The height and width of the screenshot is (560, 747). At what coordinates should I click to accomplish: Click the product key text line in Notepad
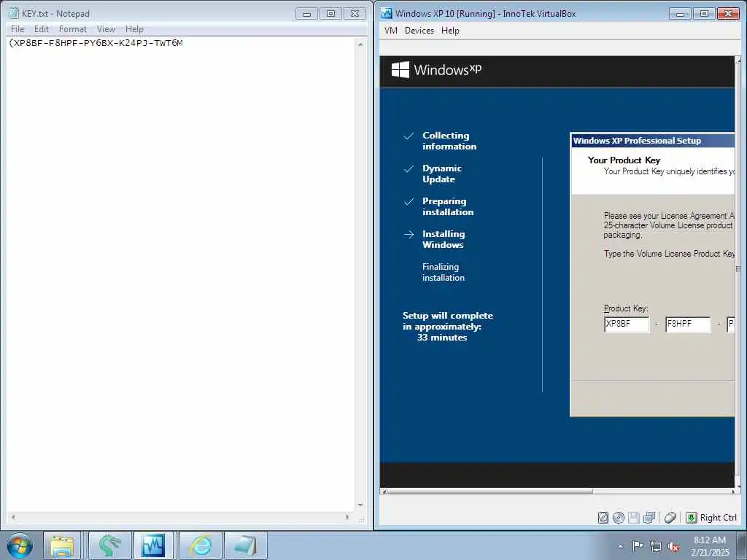tap(96, 43)
